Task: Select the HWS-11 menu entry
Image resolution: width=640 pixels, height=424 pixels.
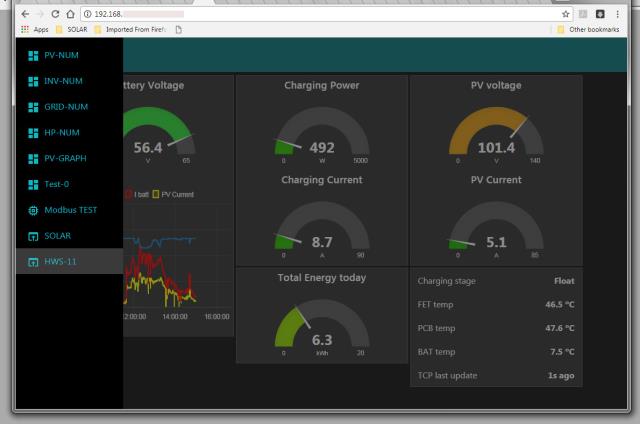Action: pos(60,262)
